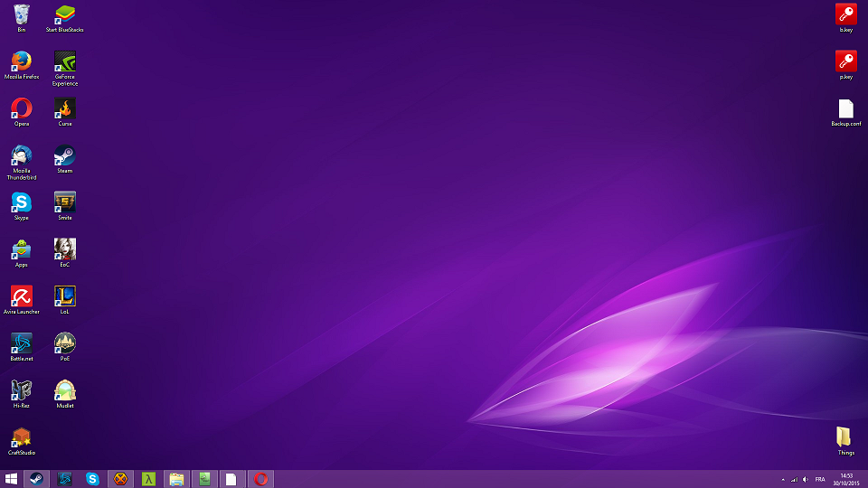Viewport: 868px width, 488px height.
Task: Click the GeForce Experience desktop icon
Action: click(x=65, y=61)
